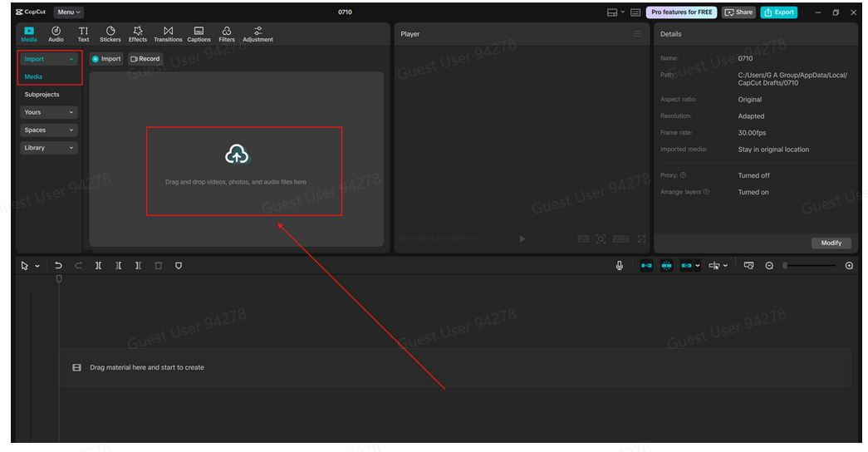Screen dimensions: 868x452
Task: Click the timeline zoom-in plus icon
Action: (x=849, y=266)
